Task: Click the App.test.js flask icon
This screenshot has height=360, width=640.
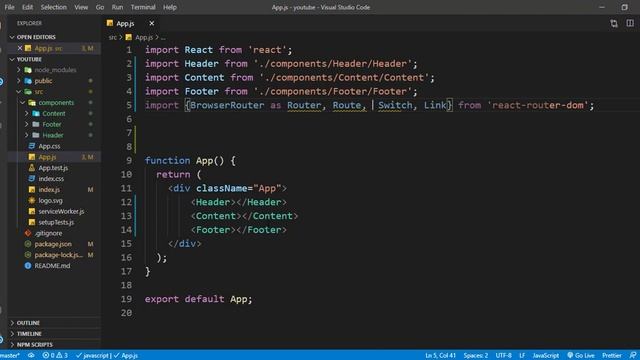Action: coord(32,168)
